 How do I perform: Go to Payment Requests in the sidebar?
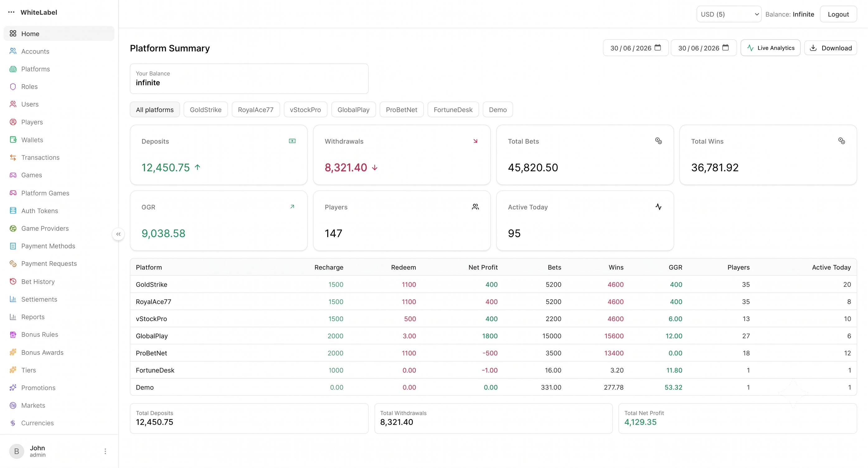[x=49, y=263]
